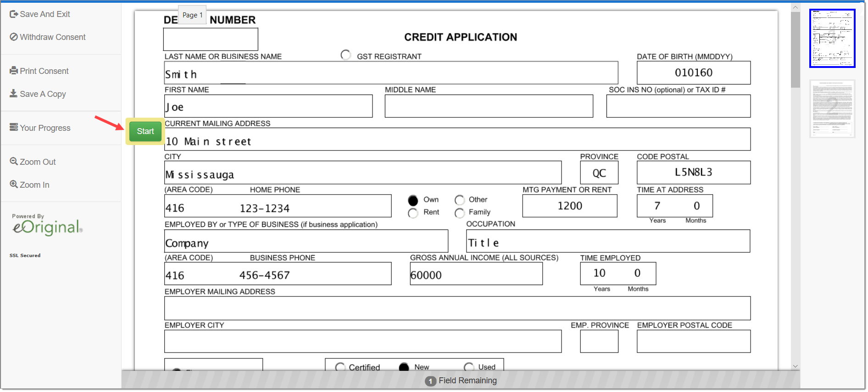The image size is (868, 392).
Task: Click the Home Phone field
Action: pos(278,206)
